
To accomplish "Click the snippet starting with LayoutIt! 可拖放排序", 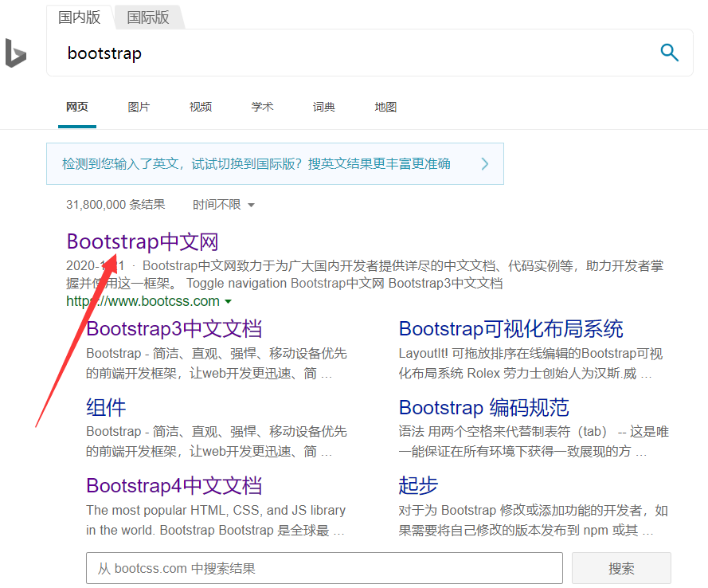I will [530, 363].
